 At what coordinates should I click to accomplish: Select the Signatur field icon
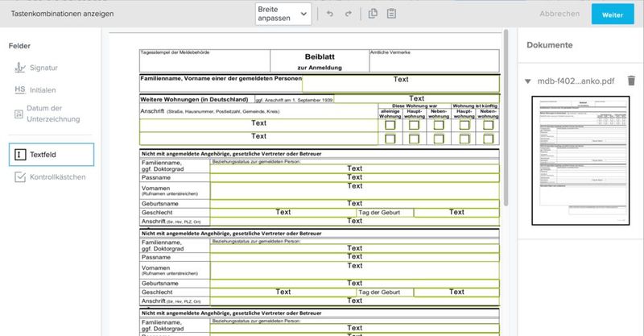click(x=19, y=68)
